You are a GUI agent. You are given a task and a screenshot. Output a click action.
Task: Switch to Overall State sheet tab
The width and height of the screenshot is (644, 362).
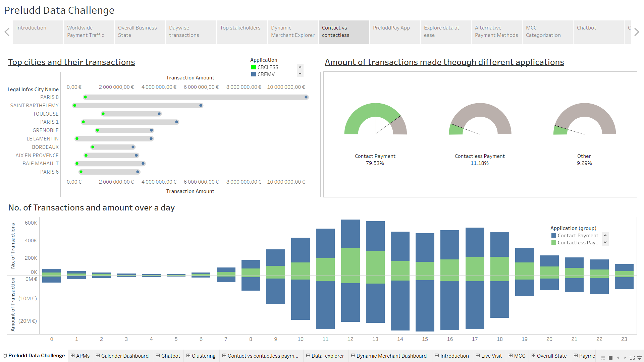pyautogui.click(x=549, y=356)
